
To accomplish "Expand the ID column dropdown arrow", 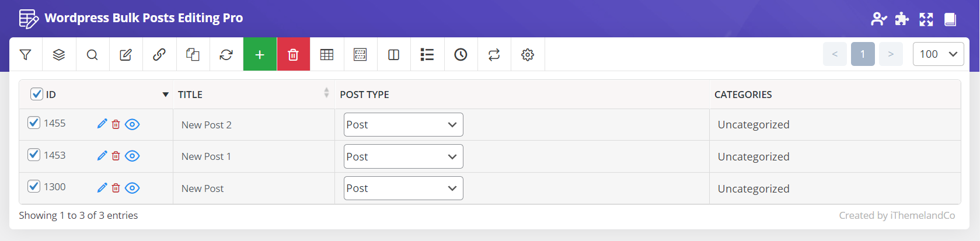I will [165, 95].
